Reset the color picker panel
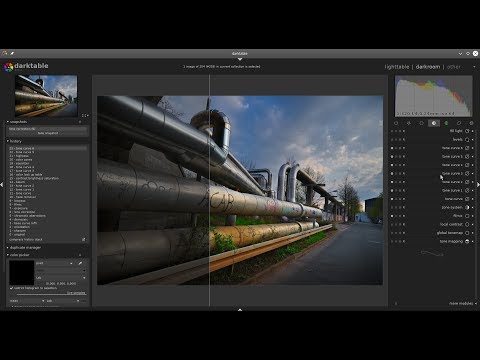The height and width of the screenshot is (360, 480). pyautogui.click(x=80, y=255)
